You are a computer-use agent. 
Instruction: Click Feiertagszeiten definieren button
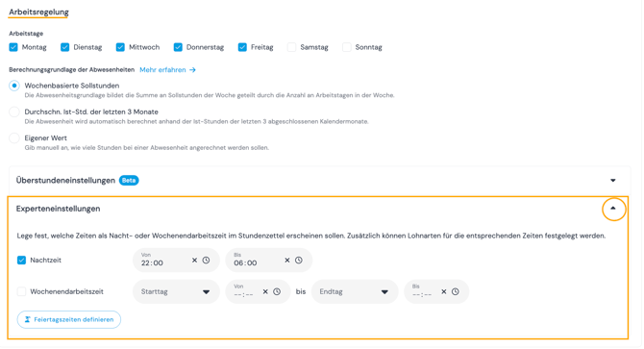[x=69, y=320]
